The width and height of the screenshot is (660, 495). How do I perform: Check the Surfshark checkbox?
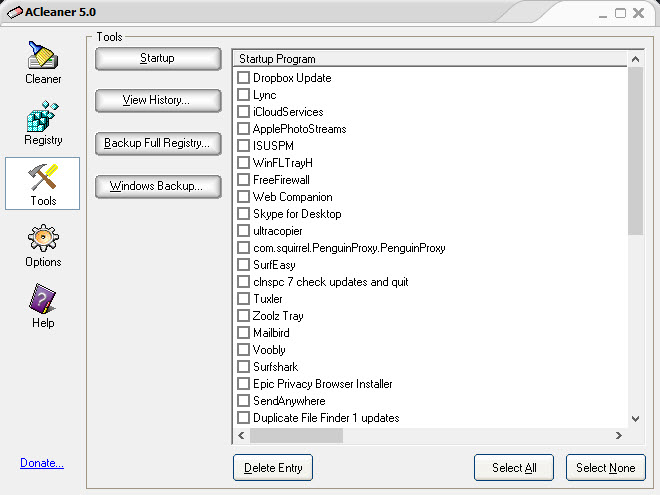pyautogui.click(x=243, y=366)
